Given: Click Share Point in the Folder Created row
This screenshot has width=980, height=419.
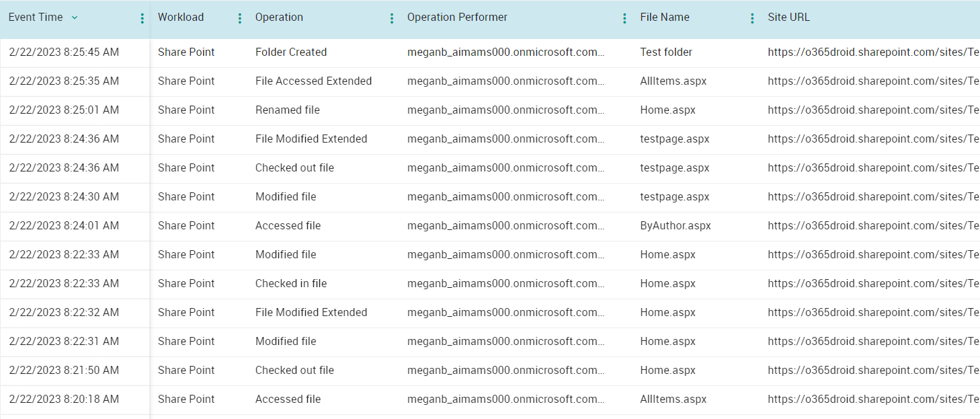Looking at the screenshot, I should click(186, 52).
